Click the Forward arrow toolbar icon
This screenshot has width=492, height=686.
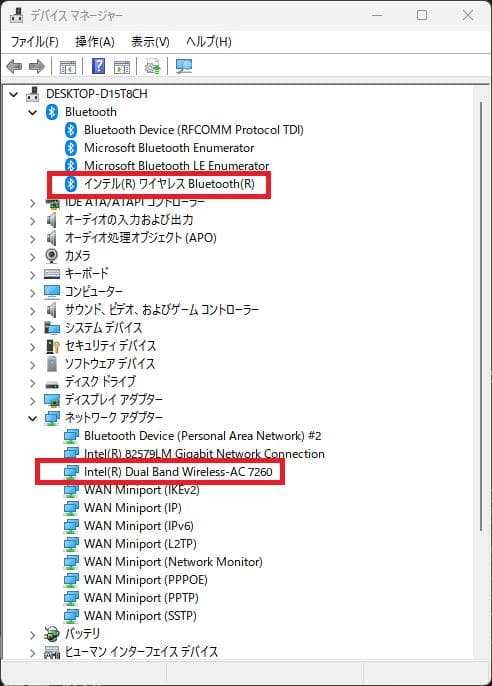point(37,67)
